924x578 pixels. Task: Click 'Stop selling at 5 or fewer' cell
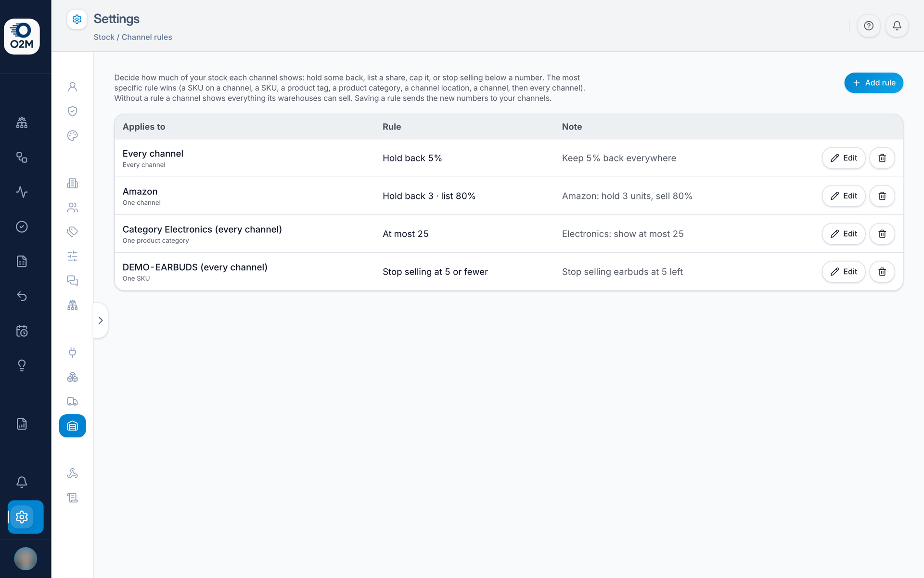coord(435,272)
